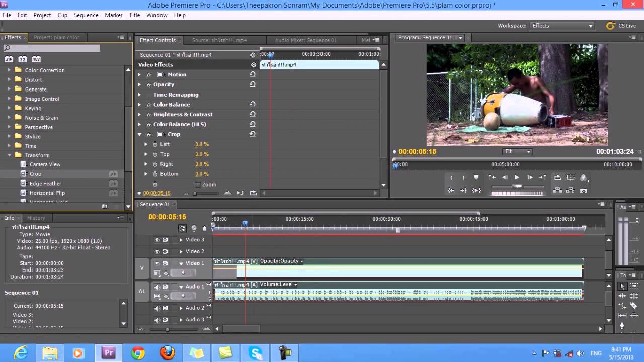Reset the Motion effect parameters

(x=253, y=74)
